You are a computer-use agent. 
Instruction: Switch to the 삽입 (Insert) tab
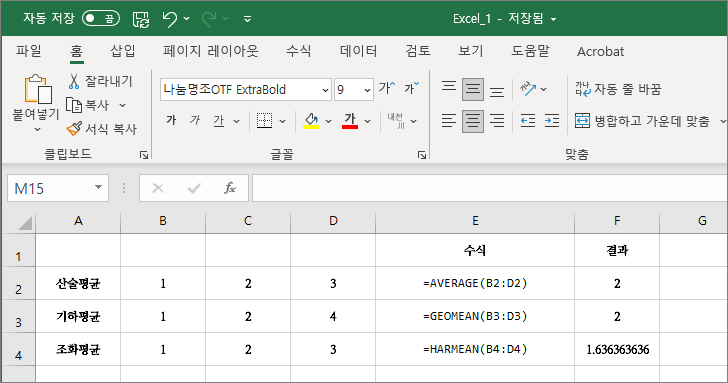(123, 51)
